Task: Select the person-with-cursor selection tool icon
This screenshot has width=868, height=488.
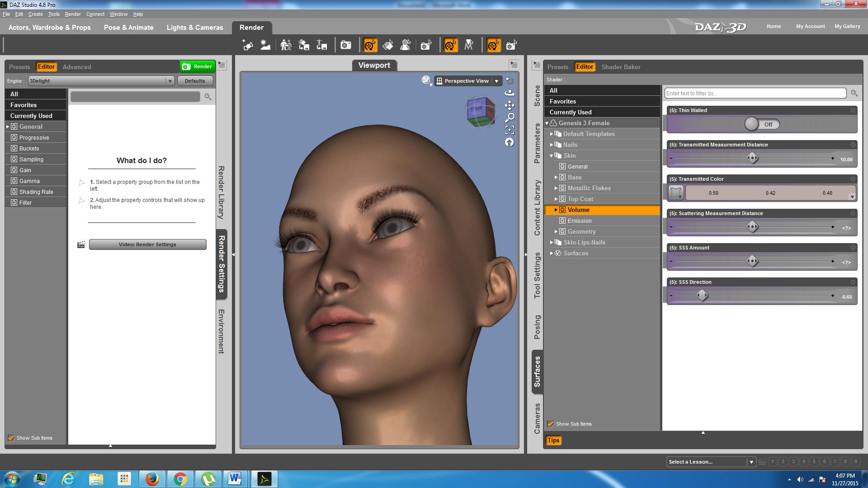Action: [x=406, y=45]
